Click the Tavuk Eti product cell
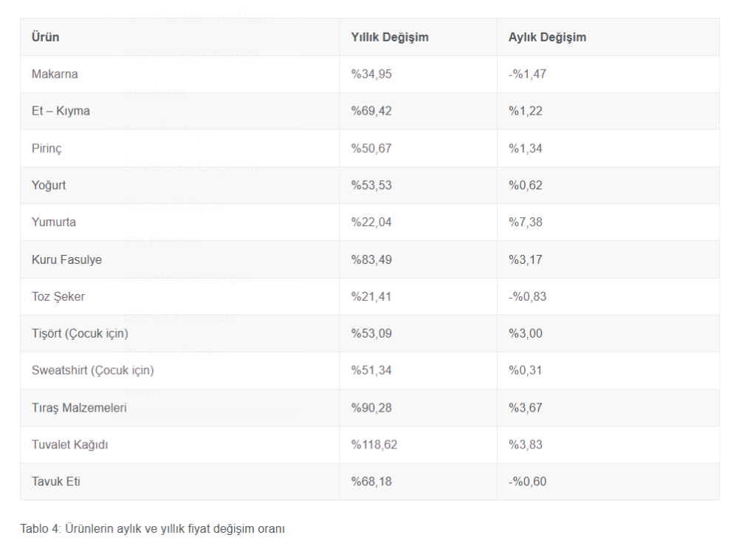Image resolution: width=756 pixels, height=549 pixels. [x=56, y=482]
